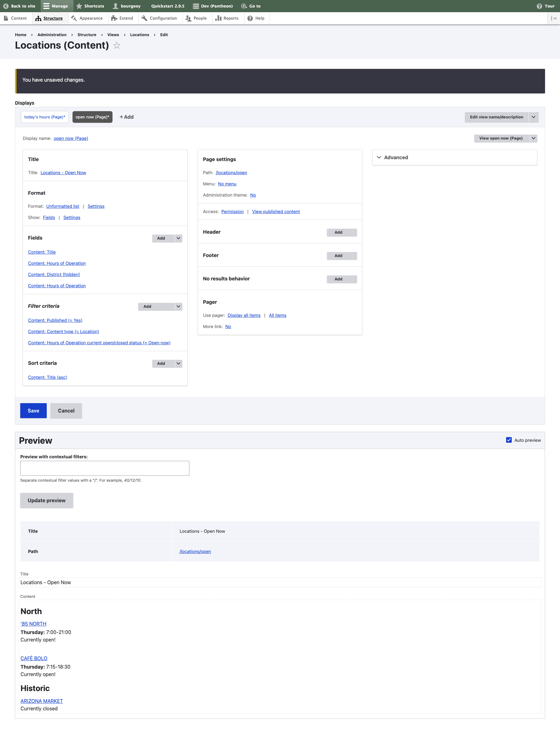This screenshot has width=560, height=744.
Task: Toggle the Auto preview checkbox
Action: [x=509, y=440]
